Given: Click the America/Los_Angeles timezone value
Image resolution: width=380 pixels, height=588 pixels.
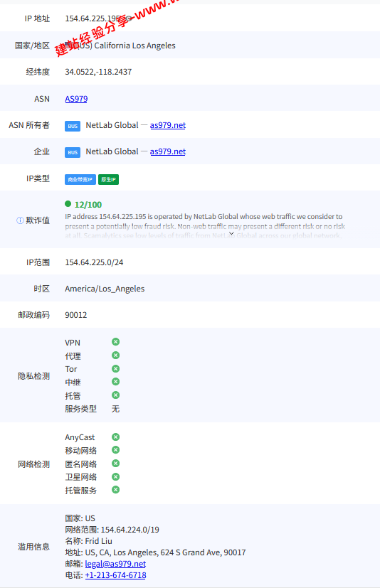Looking at the screenshot, I should coord(105,289).
